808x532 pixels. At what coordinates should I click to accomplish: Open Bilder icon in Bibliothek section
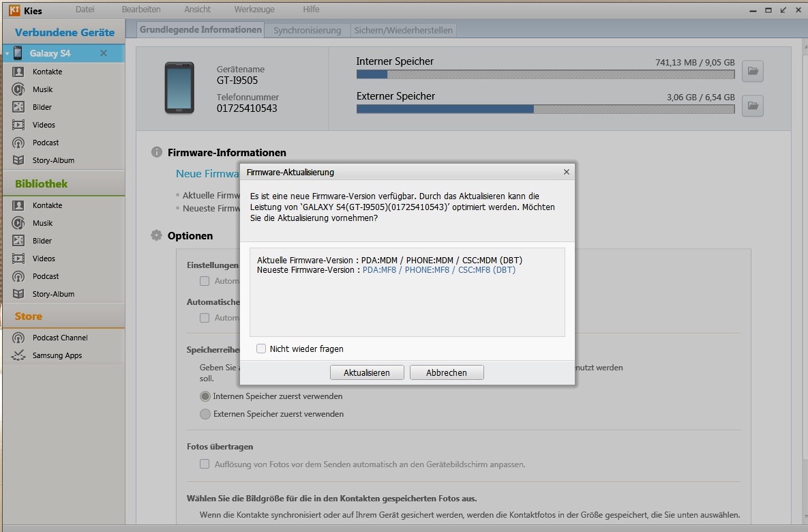point(18,241)
